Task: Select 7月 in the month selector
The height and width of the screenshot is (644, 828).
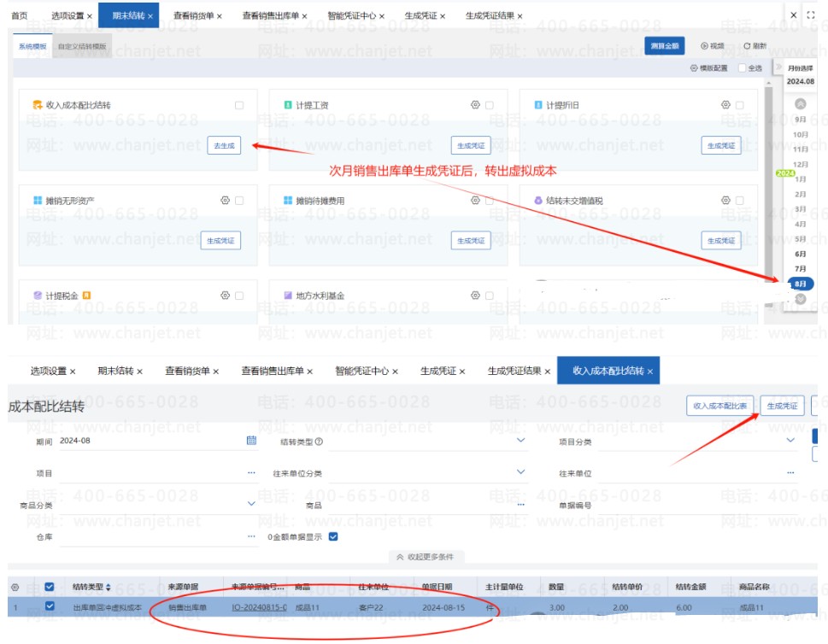Action: (x=801, y=269)
